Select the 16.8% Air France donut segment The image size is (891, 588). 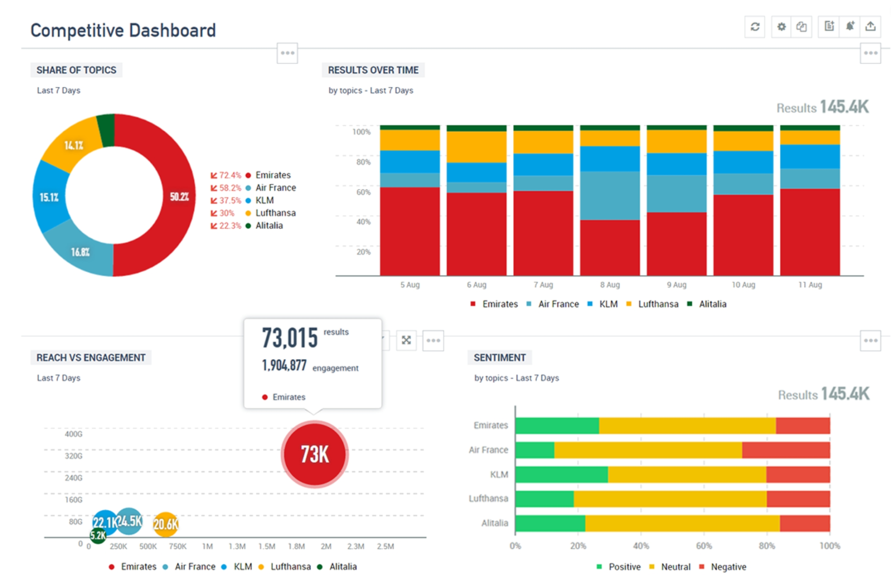coord(80,252)
